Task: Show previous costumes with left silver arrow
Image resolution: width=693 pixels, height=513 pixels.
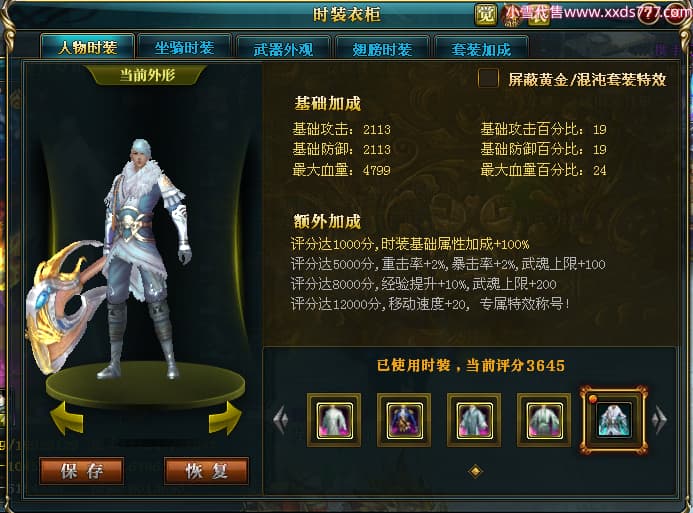Action: tap(281, 418)
